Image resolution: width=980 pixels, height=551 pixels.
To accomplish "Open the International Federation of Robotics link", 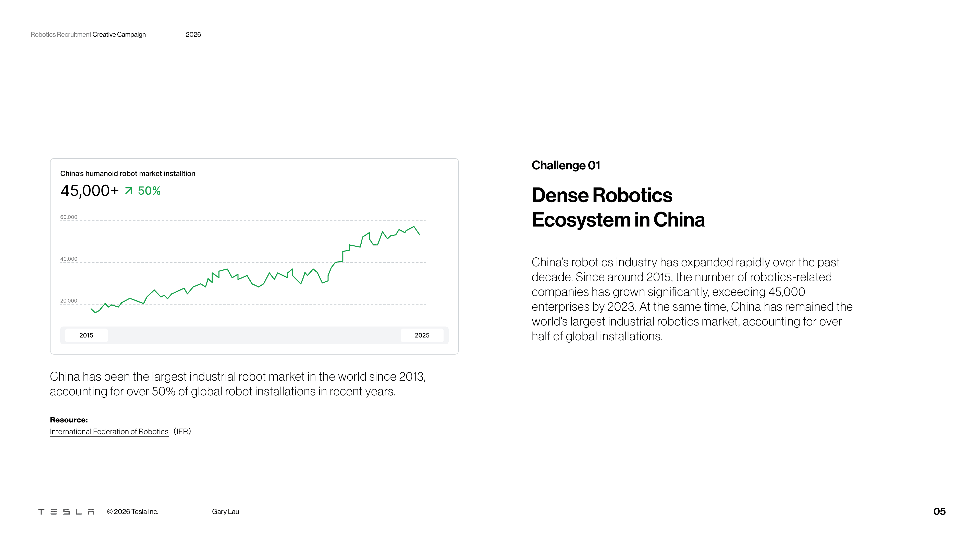I will pos(109,432).
